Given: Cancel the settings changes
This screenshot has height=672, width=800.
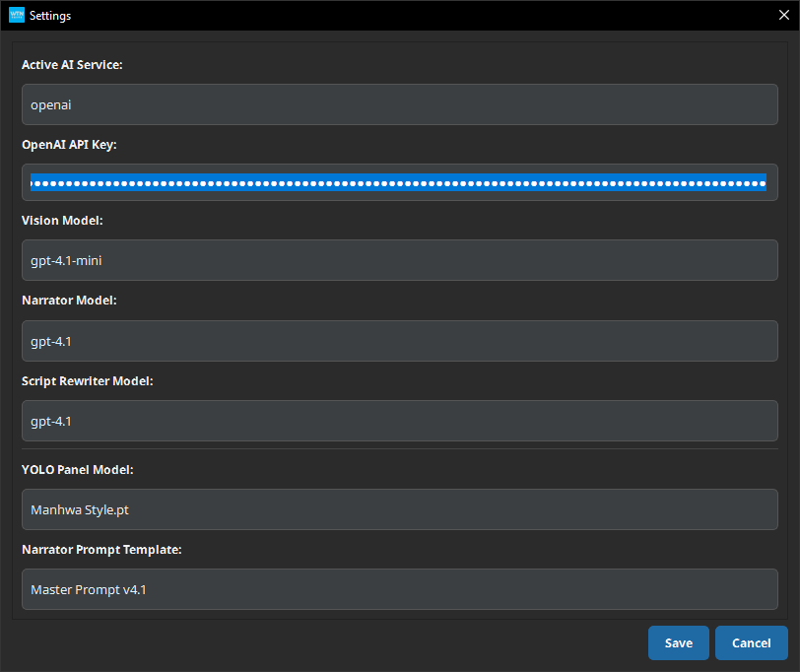Looking at the screenshot, I should pyautogui.click(x=751, y=642).
